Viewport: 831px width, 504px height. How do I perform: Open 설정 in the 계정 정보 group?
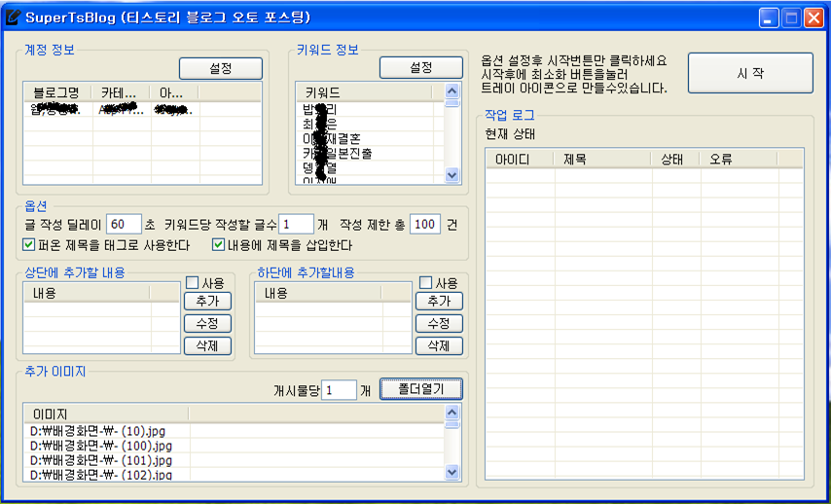coord(221,68)
